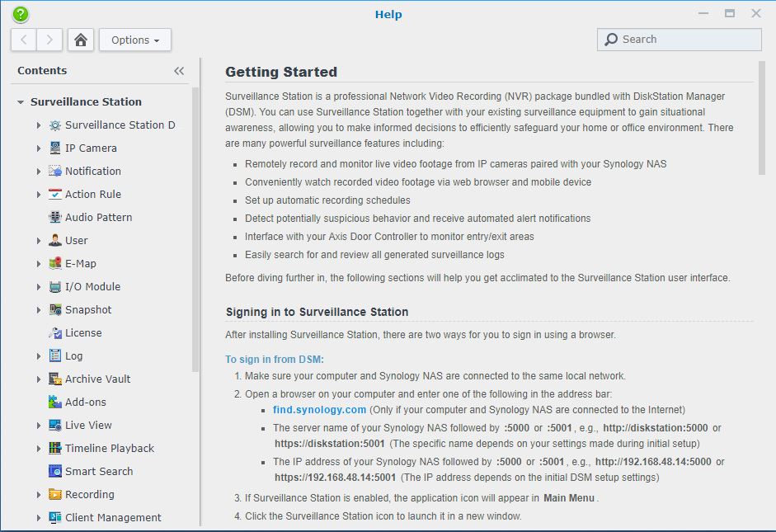776x532 pixels.
Task: Expand the Notification topic
Action: coord(39,172)
